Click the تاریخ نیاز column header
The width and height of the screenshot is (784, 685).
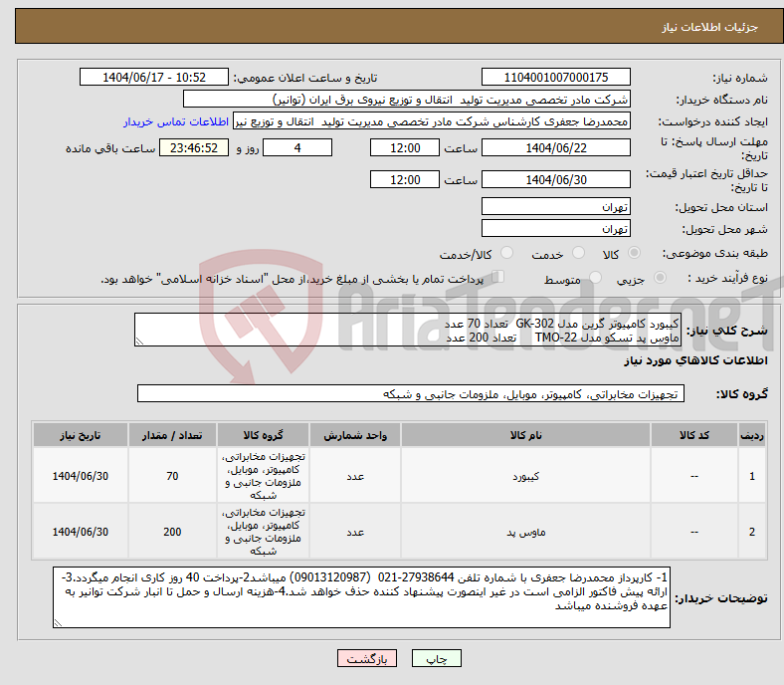coord(81,435)
